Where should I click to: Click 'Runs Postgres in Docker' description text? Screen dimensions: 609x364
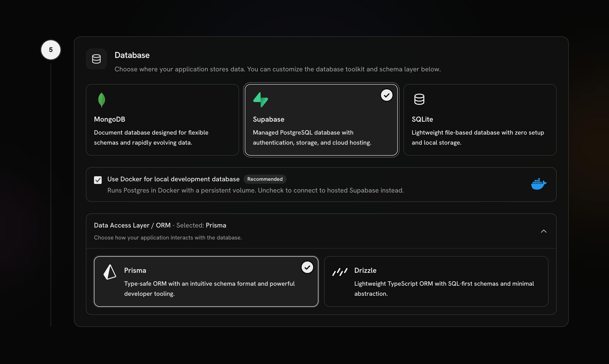255,190
